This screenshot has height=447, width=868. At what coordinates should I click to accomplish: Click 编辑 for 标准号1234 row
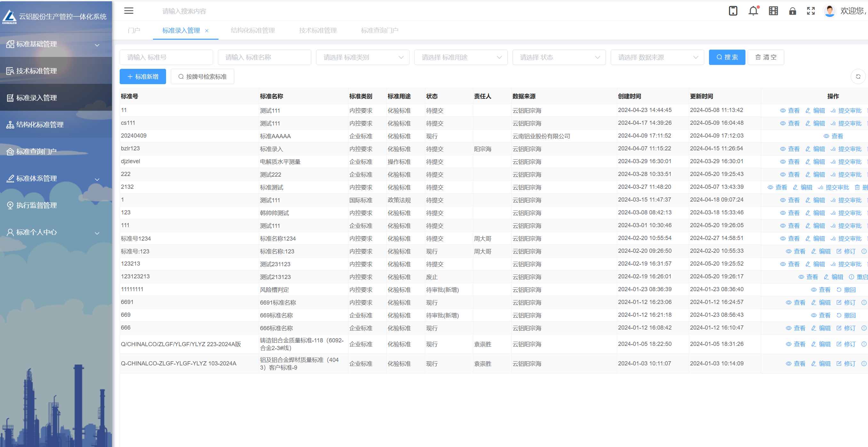coord(815,239)
